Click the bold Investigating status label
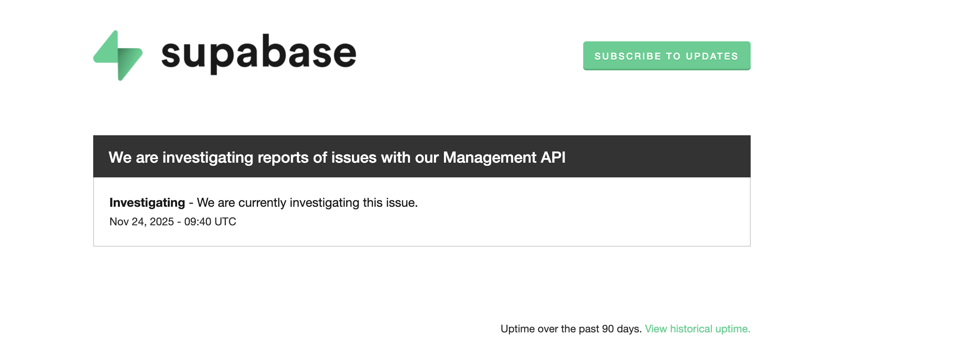The width and height of the screenshot is (980, 337). point(147,203)
